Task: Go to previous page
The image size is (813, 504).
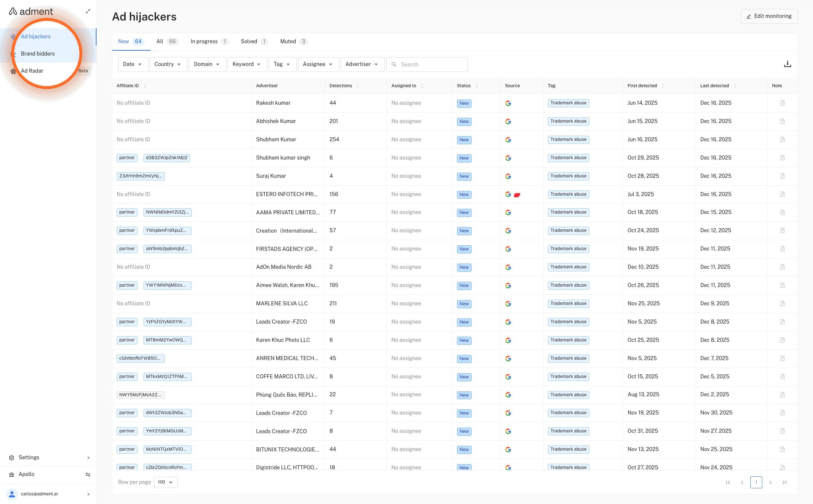Action: pyautogui.click(x=742, y=482)
